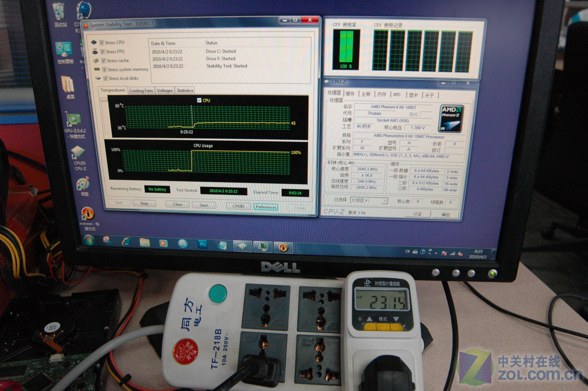This screenshot has height=391, width=588.
Task: Show hidden tray icons arrow
Action: click(436, 253)
